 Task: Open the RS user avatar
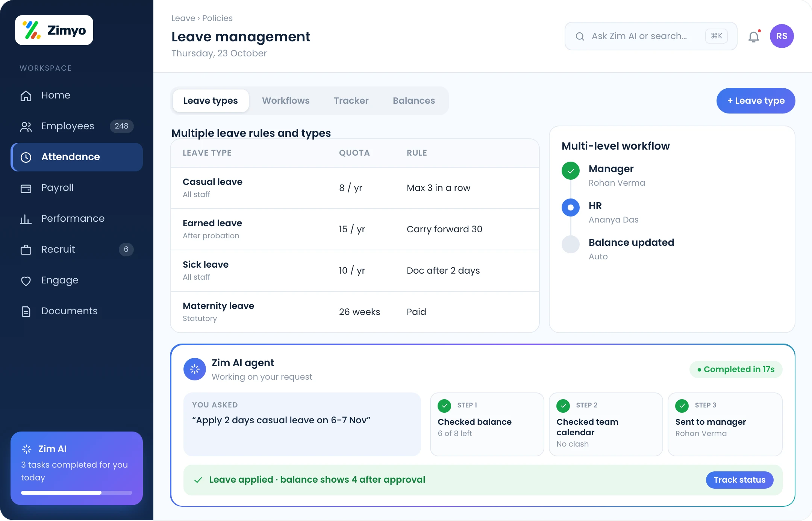[782, 36]
